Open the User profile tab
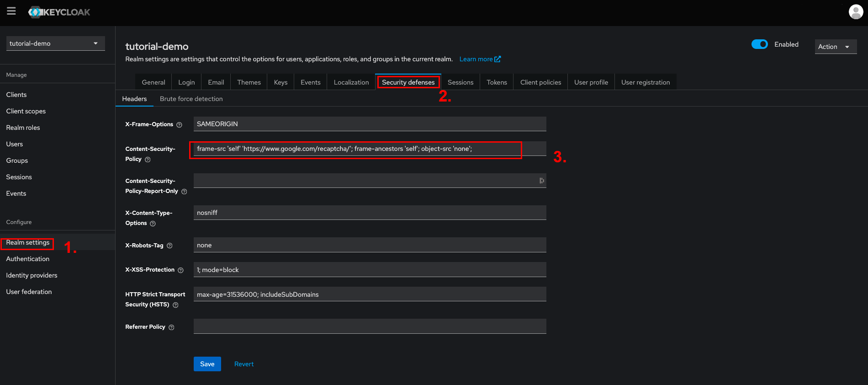The image size is (868, 385). 591,82
